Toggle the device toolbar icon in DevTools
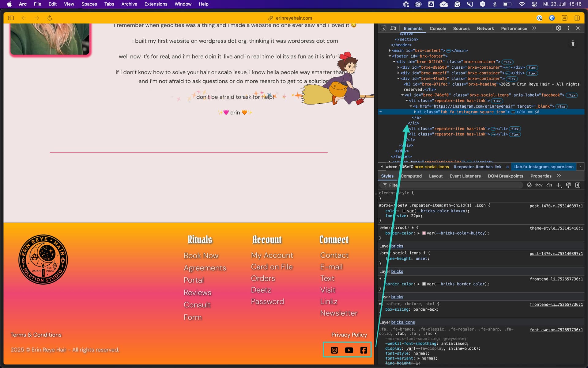588x368 pixels. coord(393,28)
